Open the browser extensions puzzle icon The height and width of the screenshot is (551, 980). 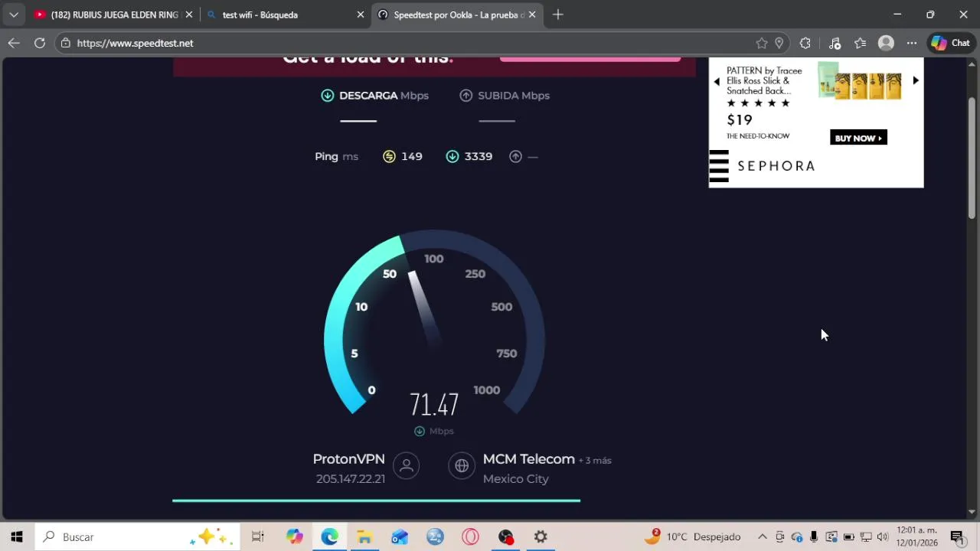click(x=805, y=43)
